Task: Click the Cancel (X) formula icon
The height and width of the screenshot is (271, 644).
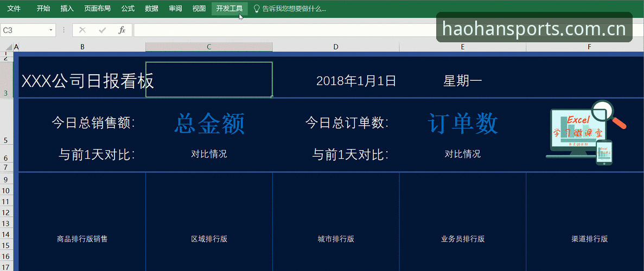Action: (82, 30)
